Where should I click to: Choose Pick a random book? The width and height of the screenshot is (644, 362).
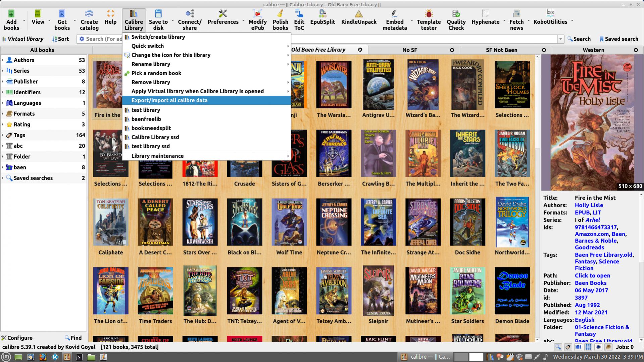tap(206, 73)
